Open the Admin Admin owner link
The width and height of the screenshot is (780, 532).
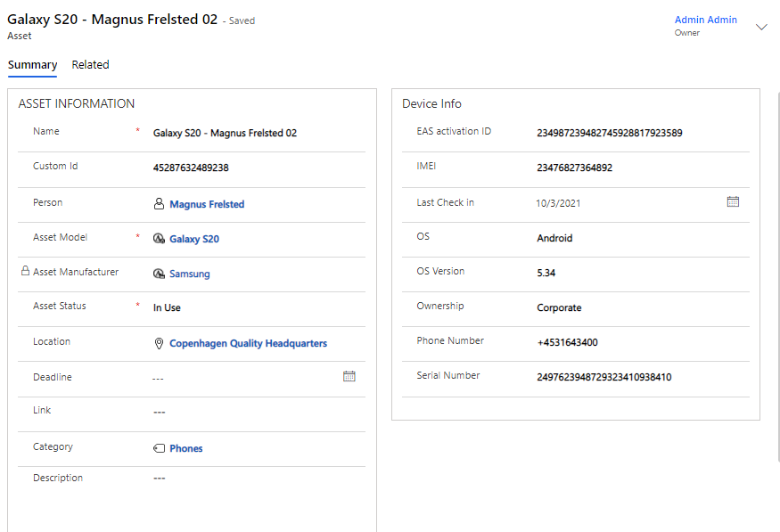(x=705, y=20)
